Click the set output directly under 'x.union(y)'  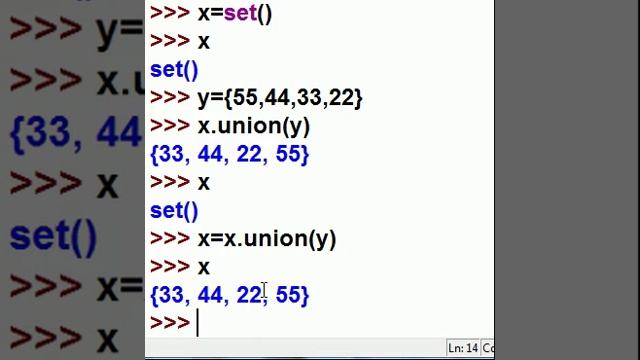point(230,154)
